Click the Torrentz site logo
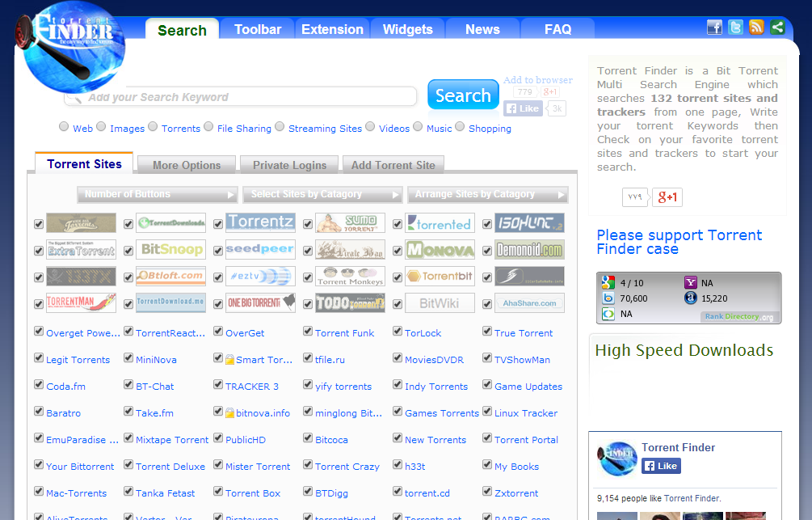Screen dimensions: 812x520 pos(260,222)
